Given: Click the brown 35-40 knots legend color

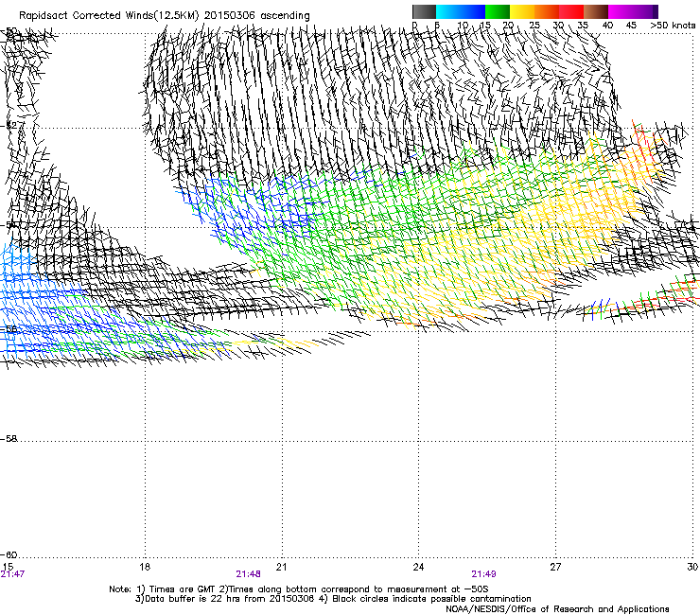Looking at the screenshot, I should tap(596, 11).
